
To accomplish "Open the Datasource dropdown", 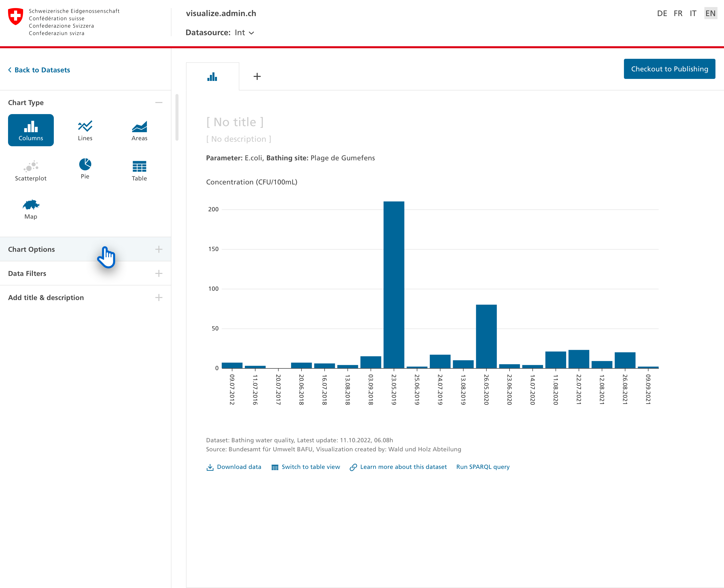I will coord(244,32).
